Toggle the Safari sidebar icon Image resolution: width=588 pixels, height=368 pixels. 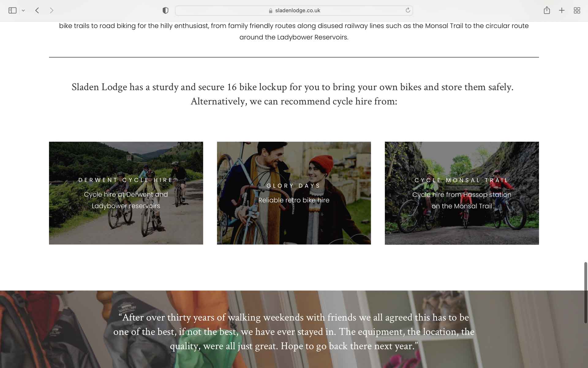[12, 10]
